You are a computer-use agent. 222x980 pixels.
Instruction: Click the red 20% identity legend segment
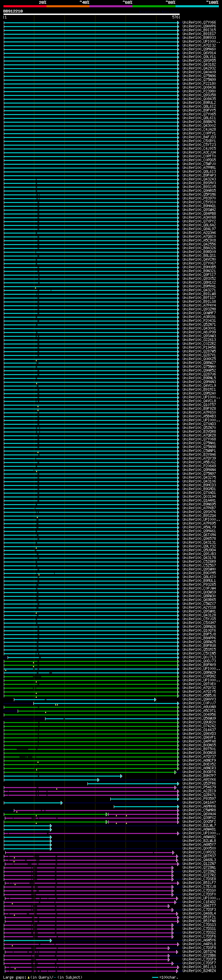coord(25,6)
